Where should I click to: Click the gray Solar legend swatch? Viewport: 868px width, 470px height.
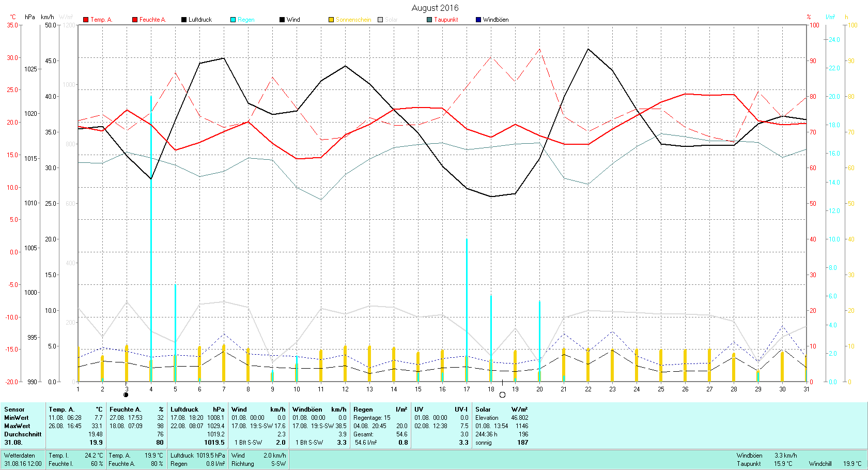click(380, 20)
